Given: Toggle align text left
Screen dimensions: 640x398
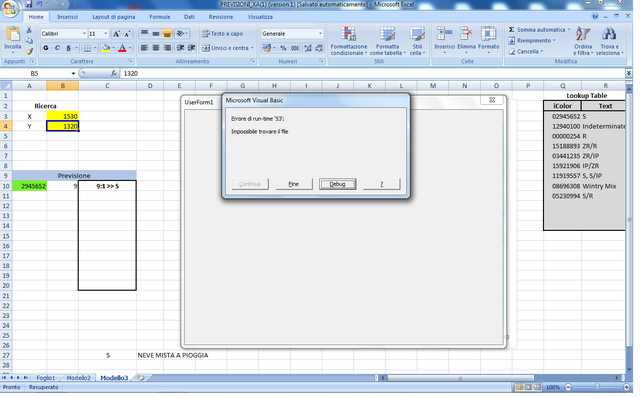Looking at the screenshot, I should tap(144, 48).
